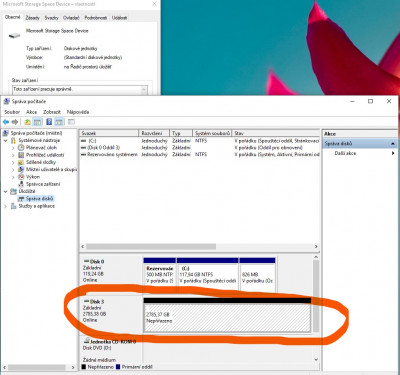Open the Zobrazit menu
Image resolution: width=400 pixels, height=375 pixels.
coord(52,112)
